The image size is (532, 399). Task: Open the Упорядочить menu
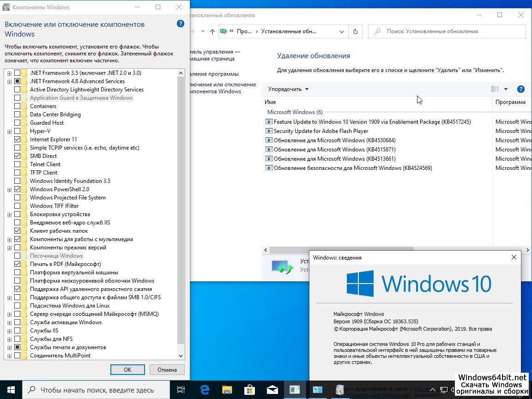point(288,89)
